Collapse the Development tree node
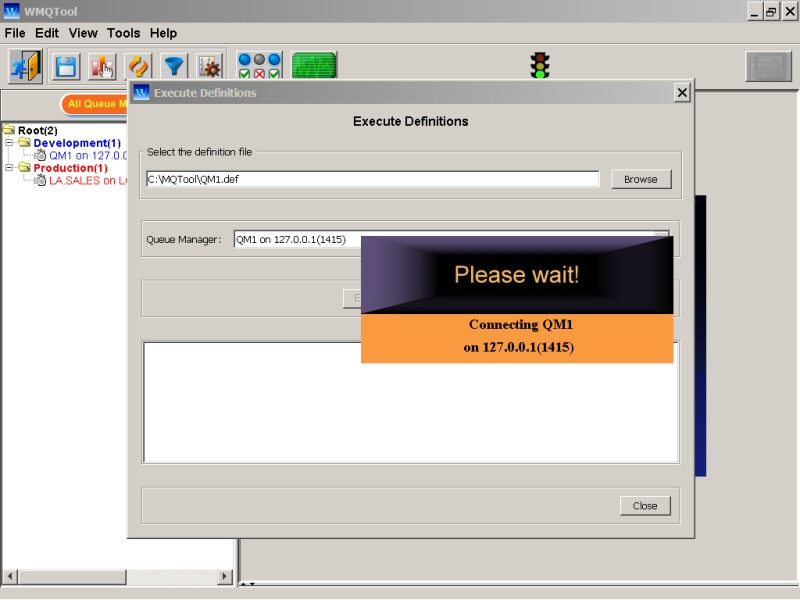This screenshot has width=800, height=600. pos(9,142)
